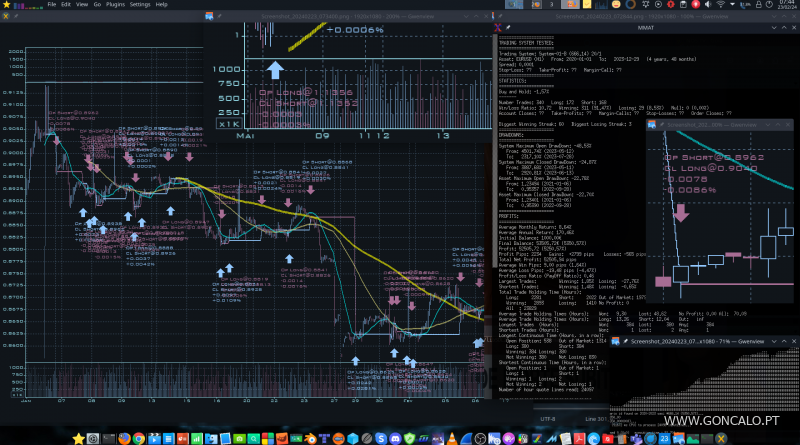Open the Firefox icon in the bottom dock
Viewport: 800px width, 445px height.
pos(125,437)
